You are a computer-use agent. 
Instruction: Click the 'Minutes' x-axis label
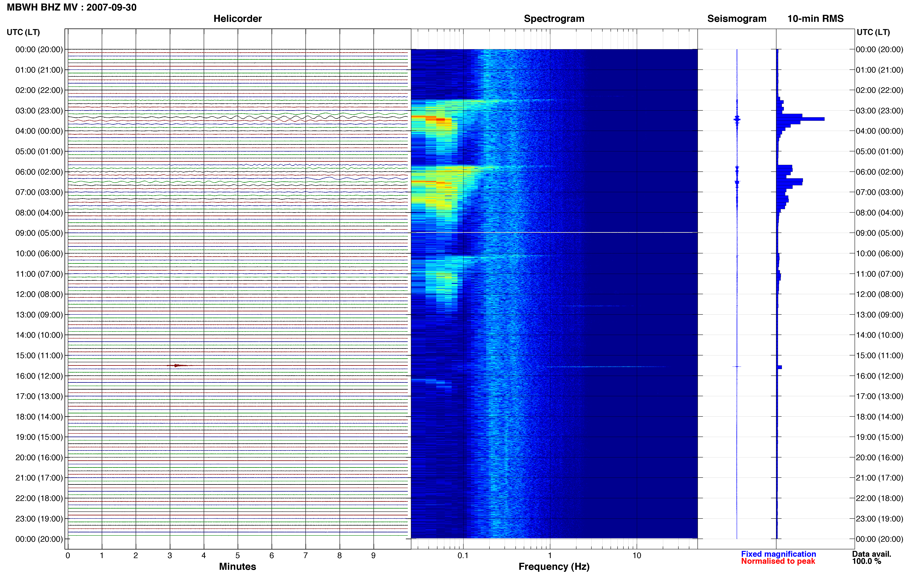[x=238, y=566]
